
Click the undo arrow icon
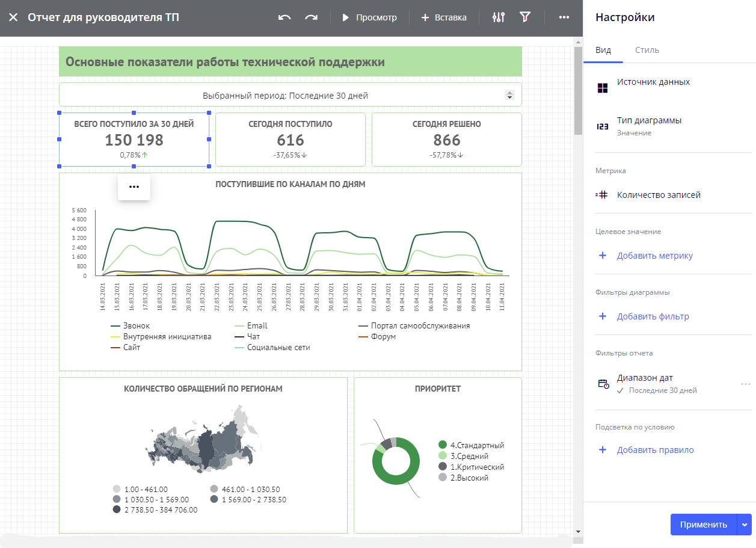click(284, 17)
